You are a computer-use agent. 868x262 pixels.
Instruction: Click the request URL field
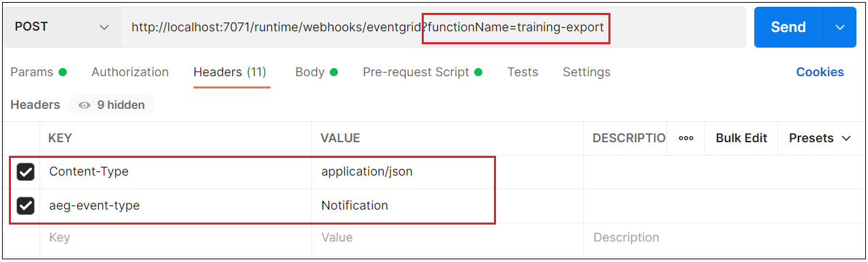pos(433,27)
